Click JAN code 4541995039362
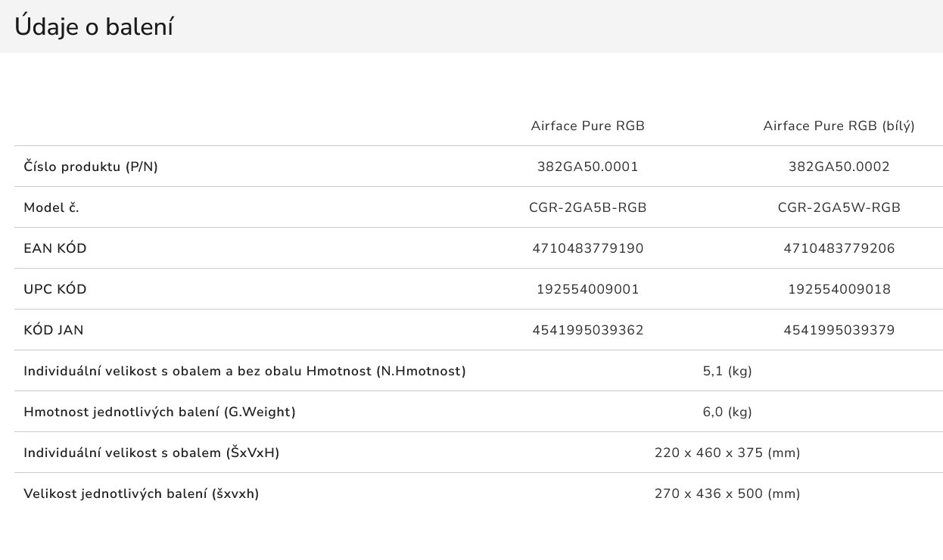 [587, 330]
